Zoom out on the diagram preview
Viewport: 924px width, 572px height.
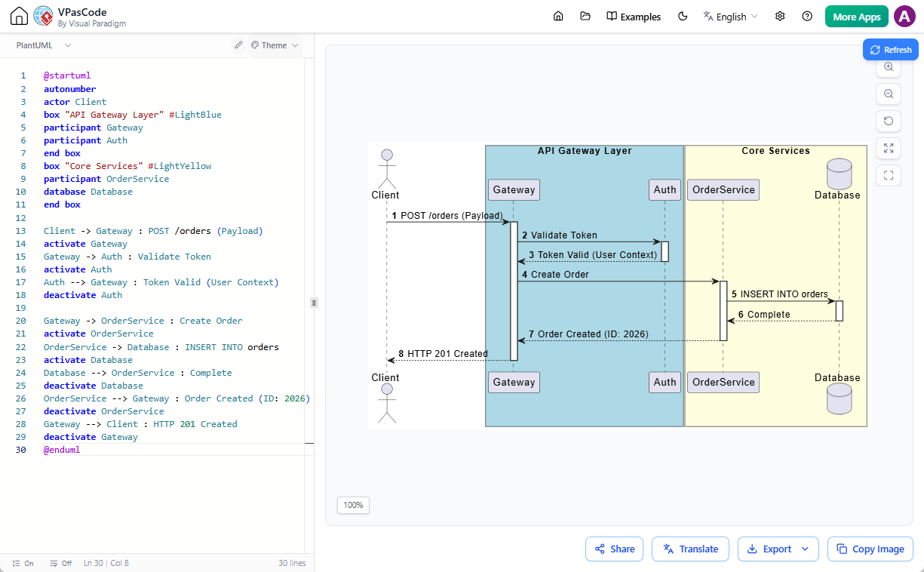pyautogui.click(x=889, y=94)
